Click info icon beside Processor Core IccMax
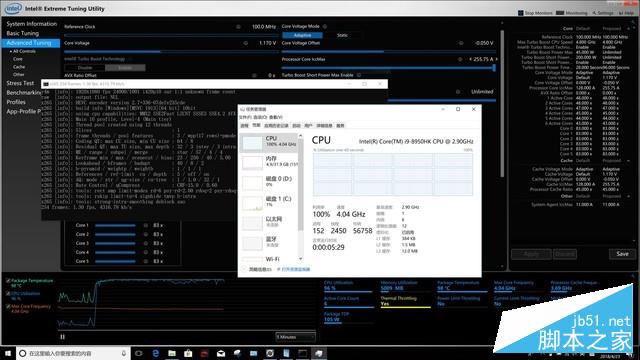 (460, 59)
